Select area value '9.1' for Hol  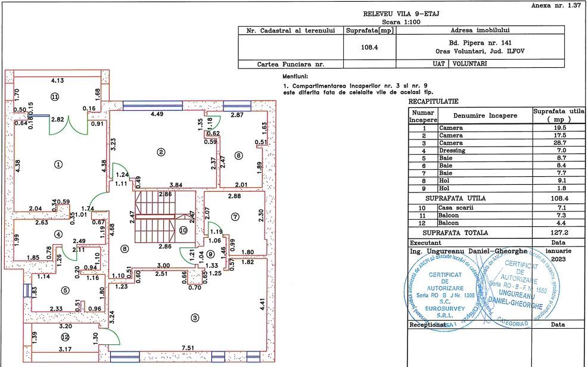click(x=561, y=181)
